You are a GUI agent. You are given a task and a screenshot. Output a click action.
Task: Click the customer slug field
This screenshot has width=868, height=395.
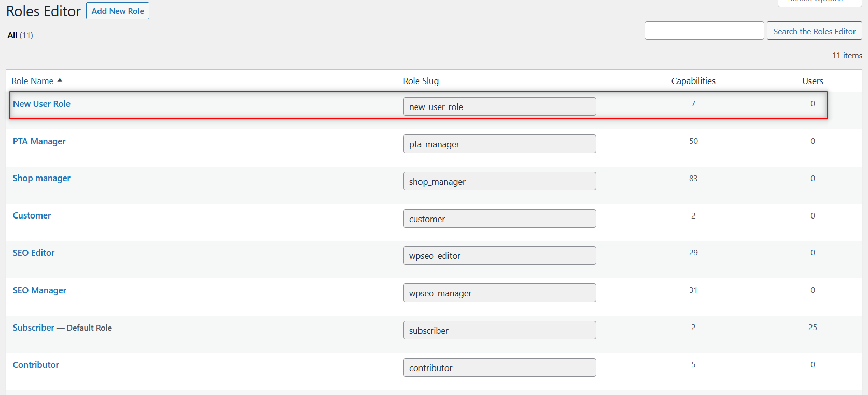500,219
